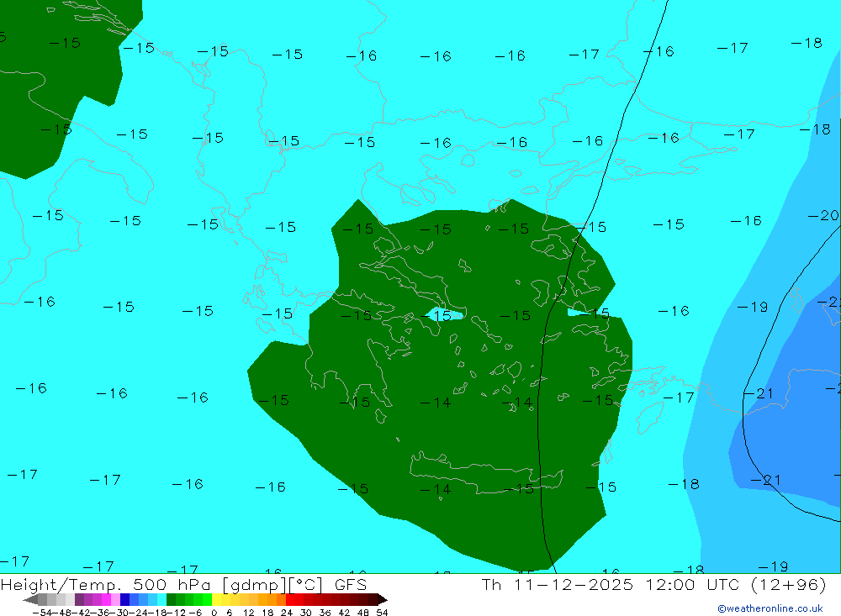841x616 pixels.
Task: Click the chart title 'Height/Temp. 500 hPa'
Action: point(106,585)
